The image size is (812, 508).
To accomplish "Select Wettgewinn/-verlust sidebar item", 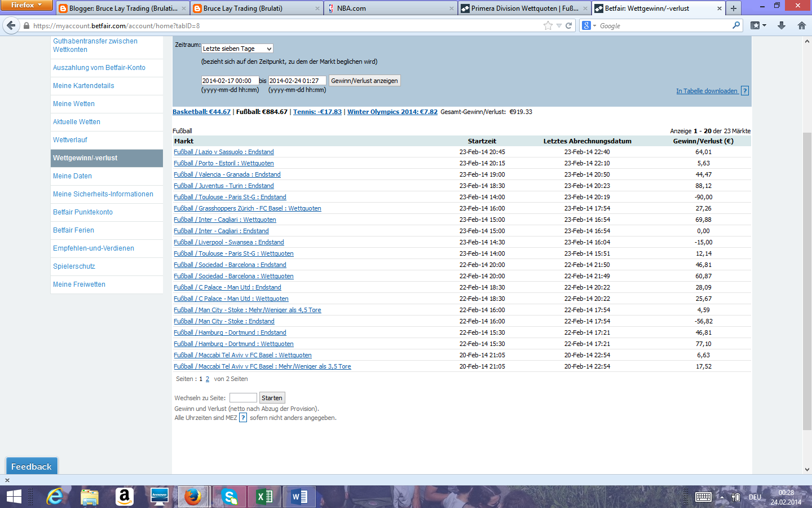I will (107, 158).
